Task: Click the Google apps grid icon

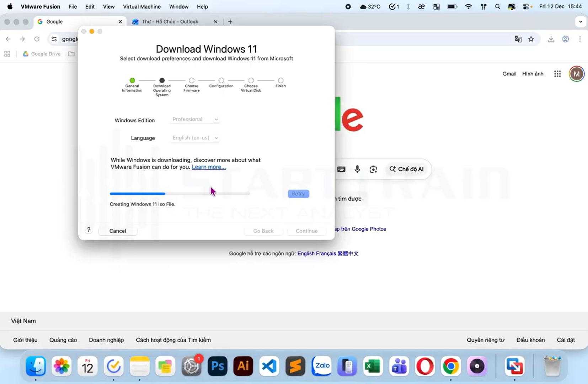Action: coord(557,74)
